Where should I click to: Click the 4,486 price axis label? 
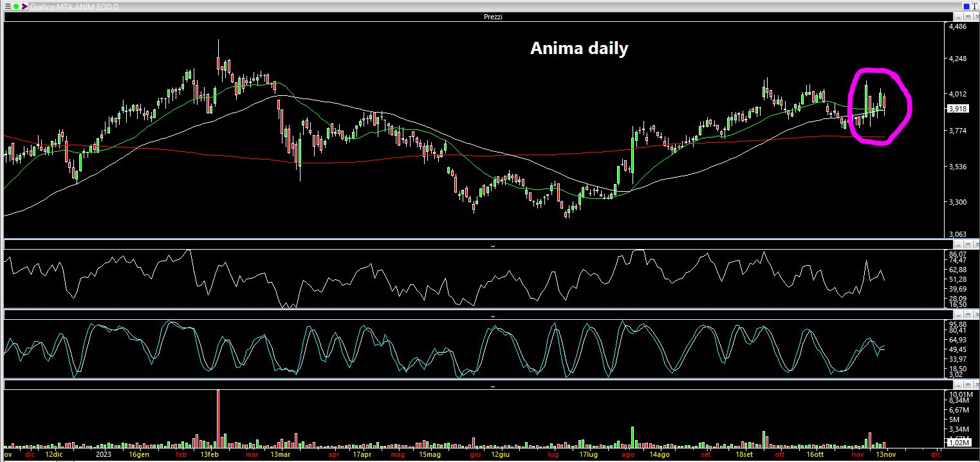[958, 27]
